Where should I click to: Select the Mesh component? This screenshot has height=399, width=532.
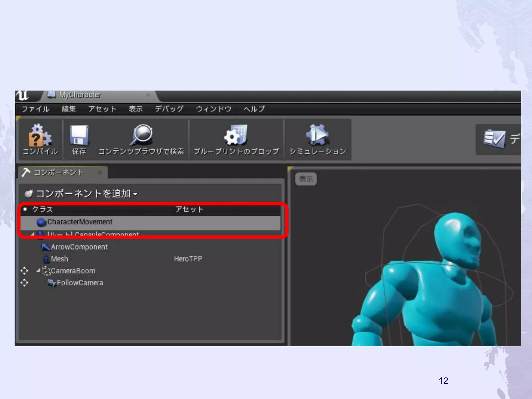click(x=59, y=259)
